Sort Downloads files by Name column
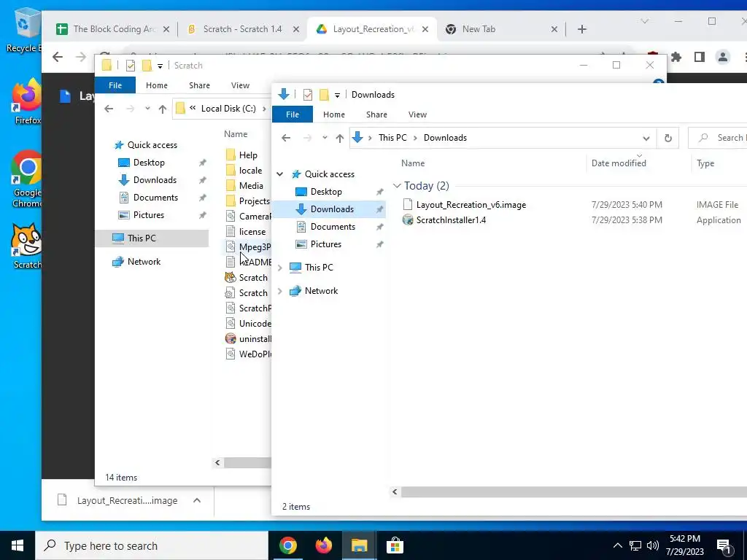Screen dimensions: 747x560 [x=413, y=163]
